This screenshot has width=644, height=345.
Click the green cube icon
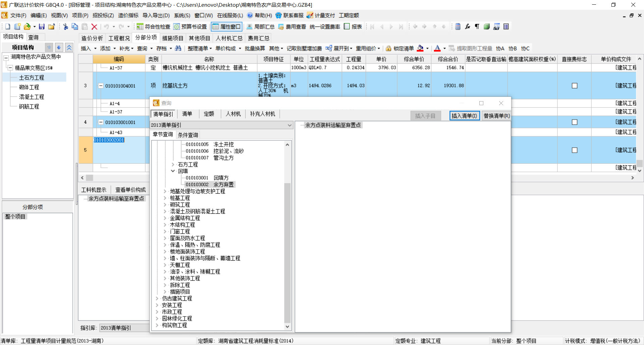[487, 27]
